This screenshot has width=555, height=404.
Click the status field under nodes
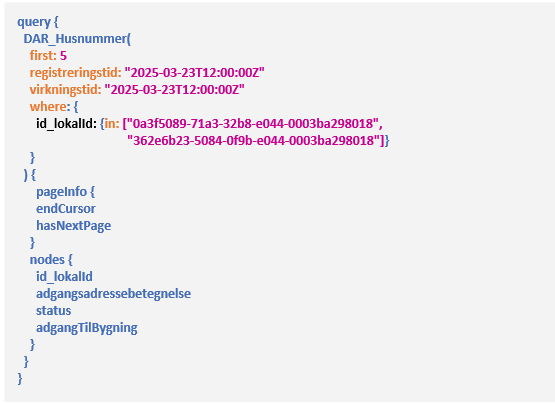tap(53, 311)
